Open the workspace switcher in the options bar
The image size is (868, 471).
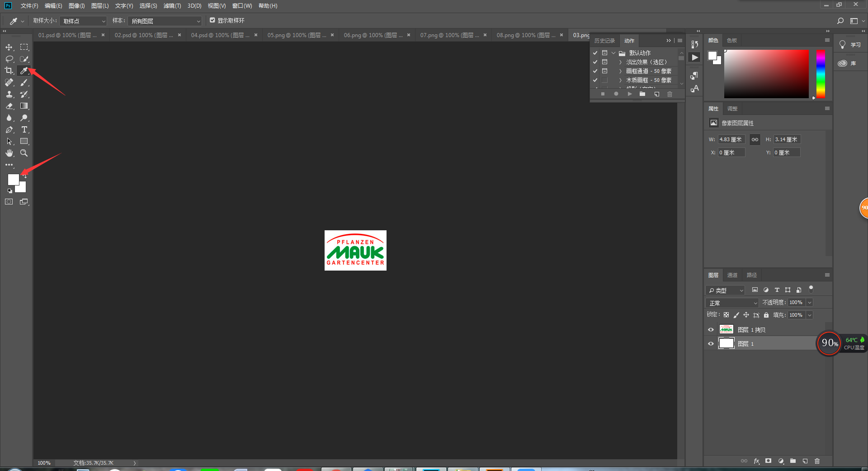point(857,21)
